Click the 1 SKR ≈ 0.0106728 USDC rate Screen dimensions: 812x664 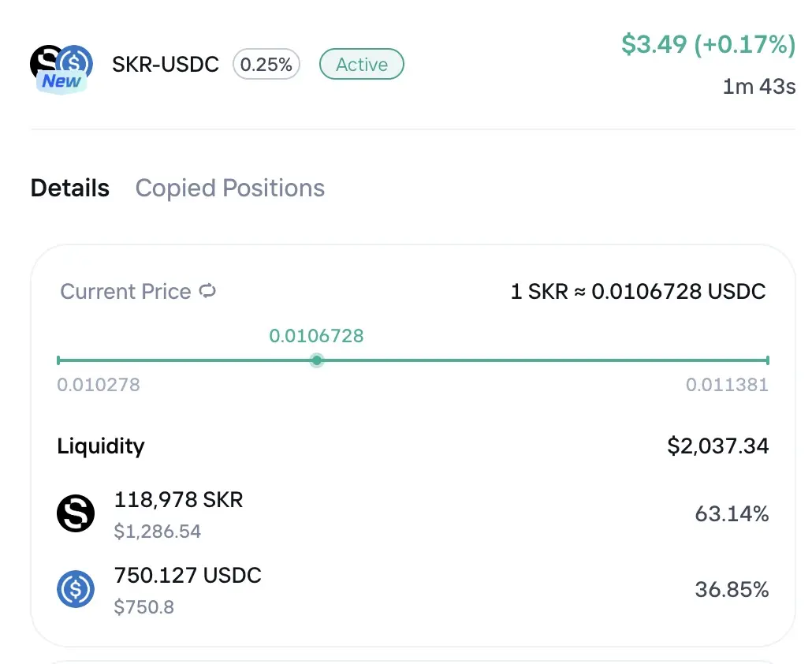(x=638, y=292)
